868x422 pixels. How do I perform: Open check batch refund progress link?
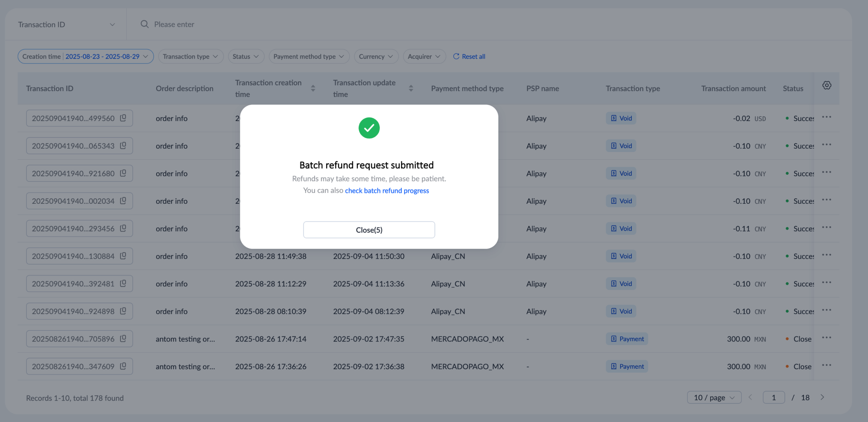click(387, 191)
